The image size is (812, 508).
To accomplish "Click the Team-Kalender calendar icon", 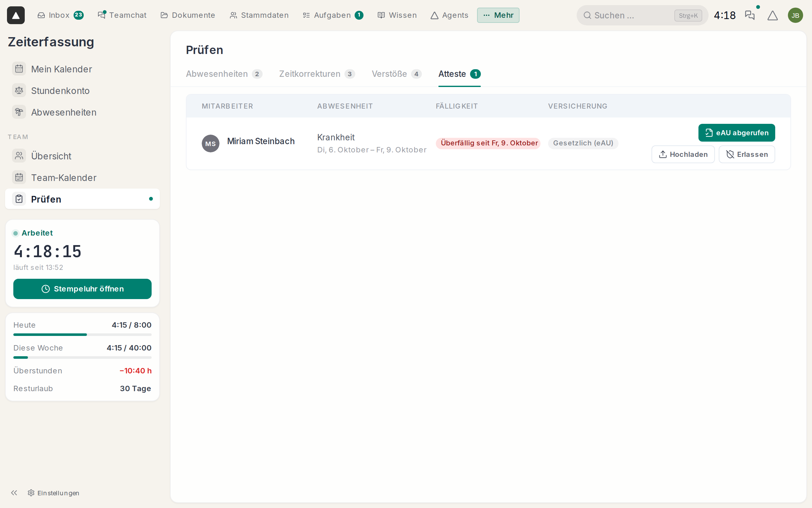I will [x=19, y=177].
